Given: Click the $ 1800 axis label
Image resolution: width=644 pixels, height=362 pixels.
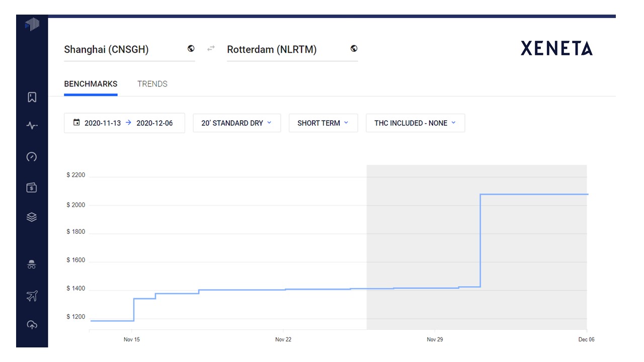Looking at the screenshot, I should 76,232.
